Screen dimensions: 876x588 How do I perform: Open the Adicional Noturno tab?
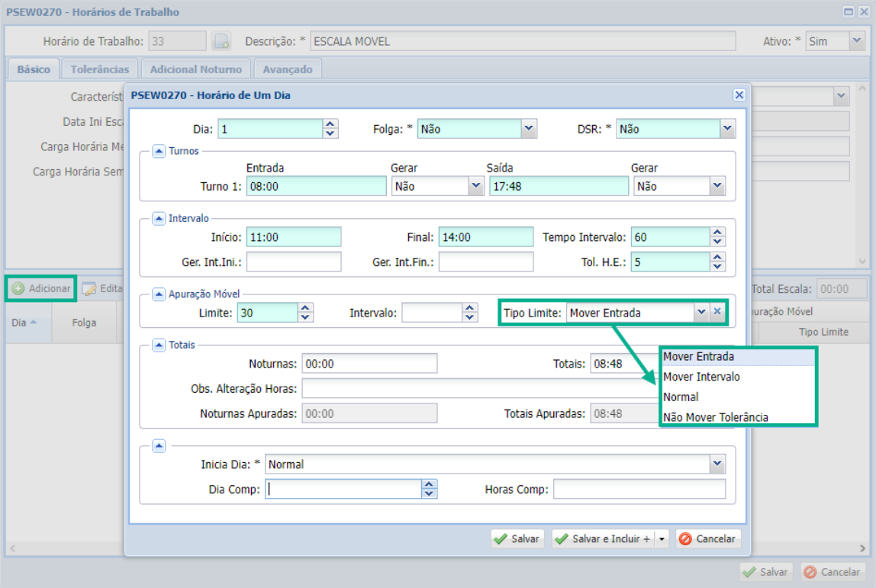pyautogui.click(x=195, y=69)
